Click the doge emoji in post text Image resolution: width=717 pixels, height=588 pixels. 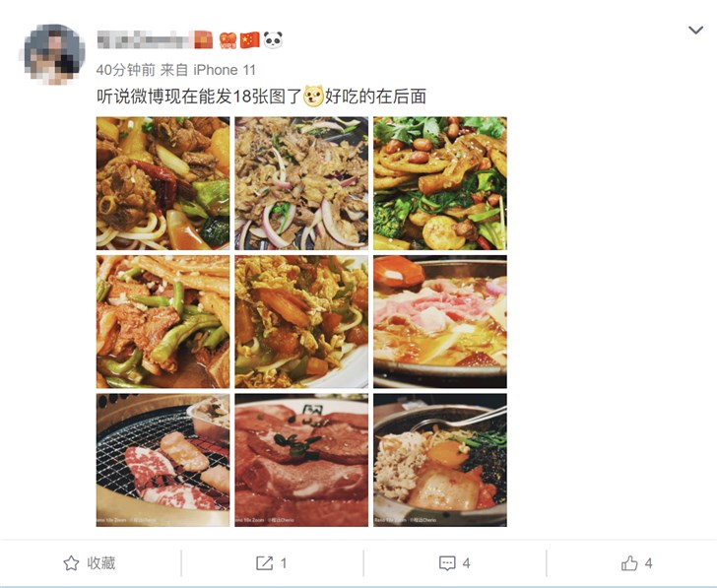(313, 97)
